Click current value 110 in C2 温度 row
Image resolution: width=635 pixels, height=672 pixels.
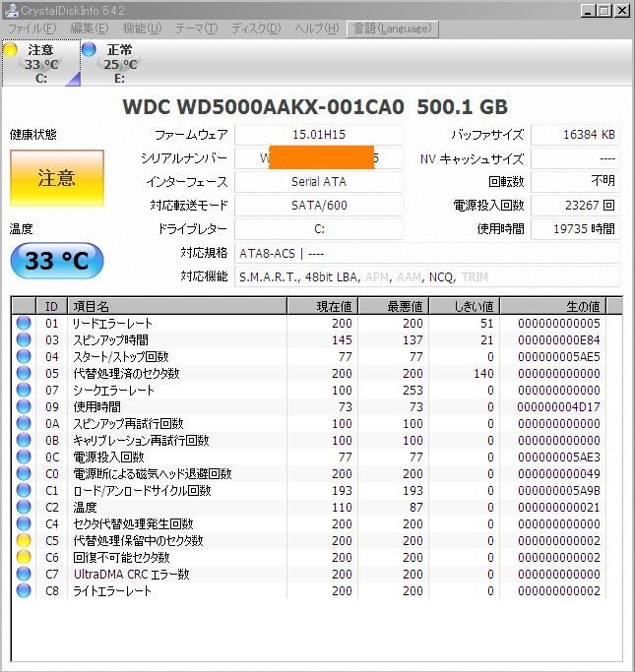pos(342,507)
